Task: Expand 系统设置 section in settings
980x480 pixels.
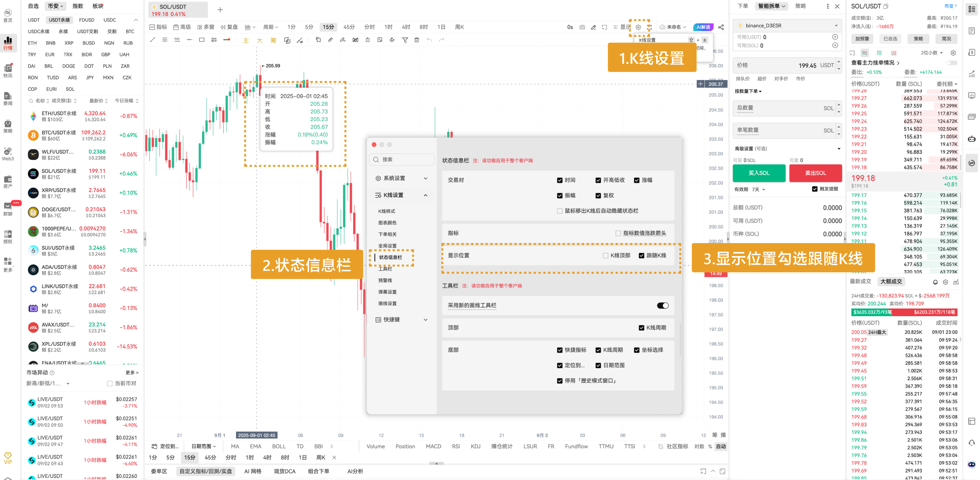Action: pos(401,178)
